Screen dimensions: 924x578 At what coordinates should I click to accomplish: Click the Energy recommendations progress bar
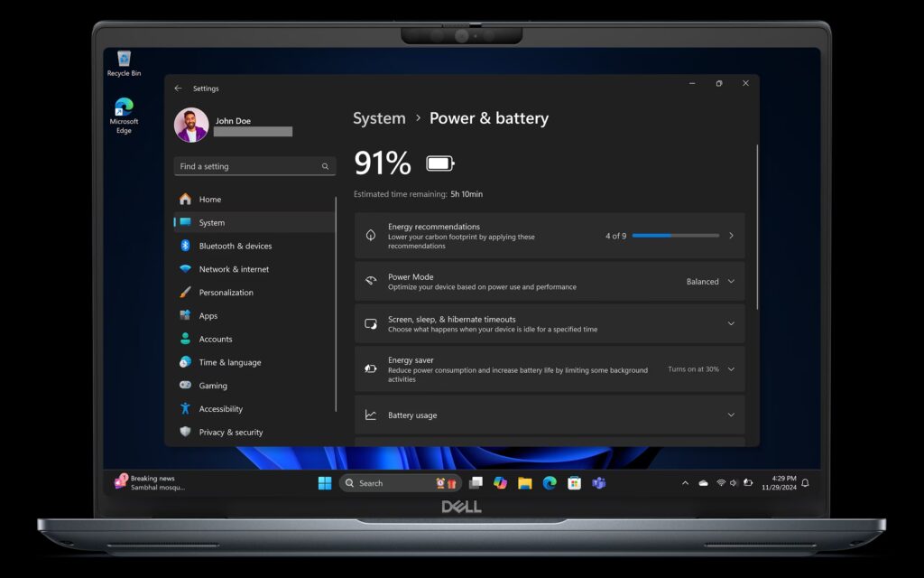(679, 235)
